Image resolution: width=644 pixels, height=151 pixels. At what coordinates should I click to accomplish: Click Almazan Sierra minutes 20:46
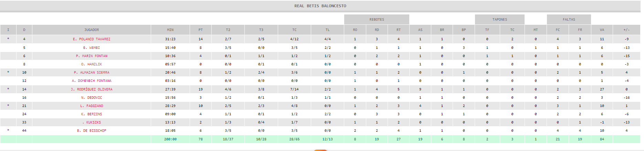(170, 73)
